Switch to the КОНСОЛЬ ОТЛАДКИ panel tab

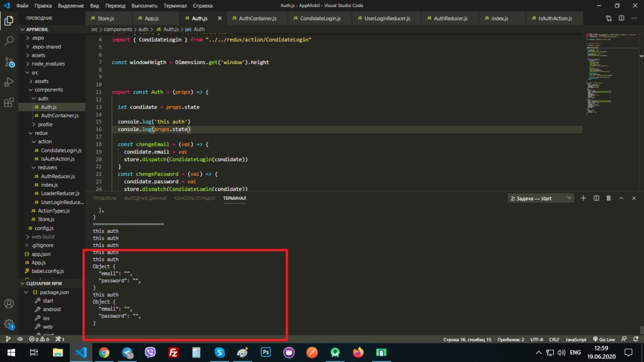pyautogui.click(x=195, y=198)
